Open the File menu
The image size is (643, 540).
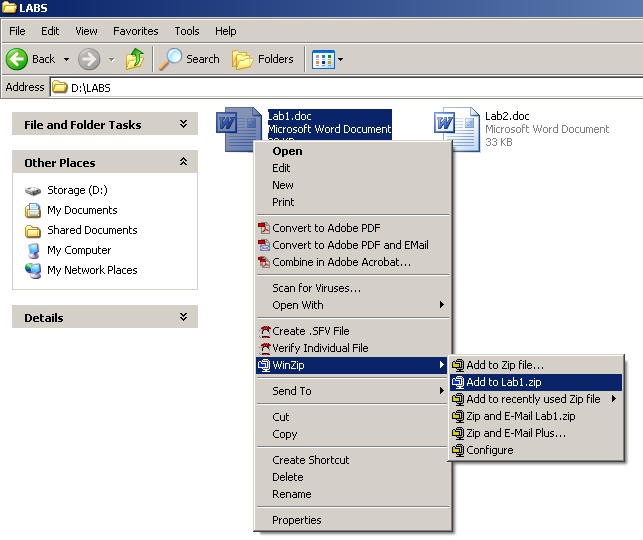(17, 31)
